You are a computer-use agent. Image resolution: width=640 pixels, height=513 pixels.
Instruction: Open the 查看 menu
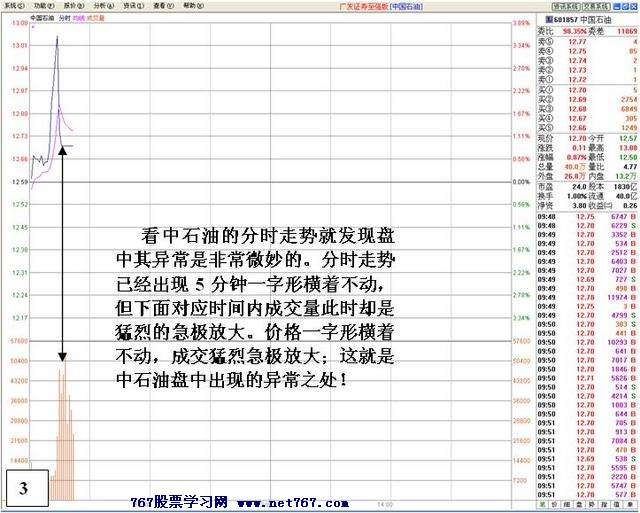coord(163,6)
